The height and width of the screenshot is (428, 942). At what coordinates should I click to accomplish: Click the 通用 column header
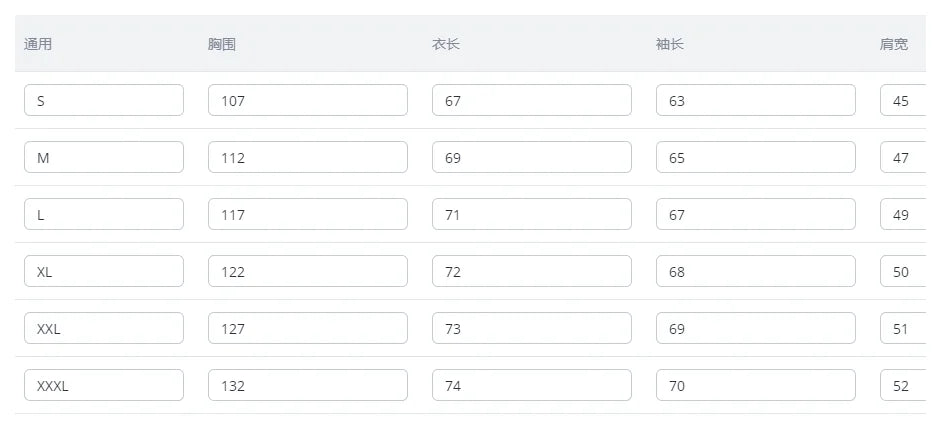[38, 44]
